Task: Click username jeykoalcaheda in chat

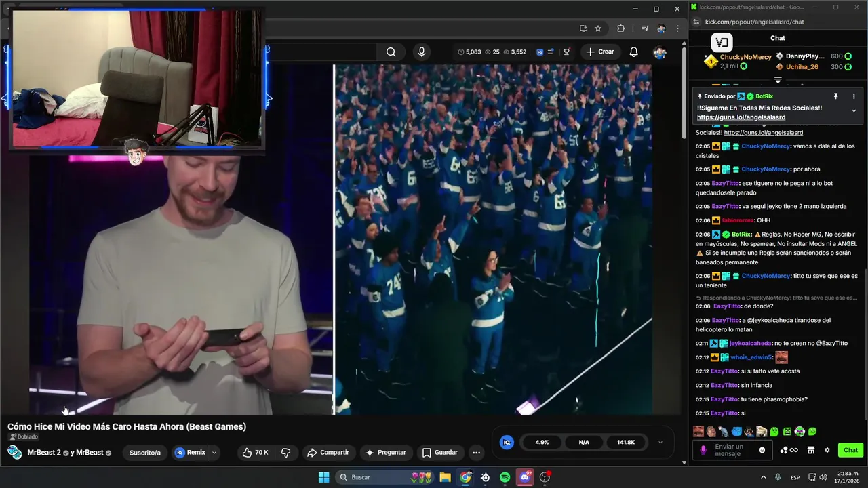Action: tap(750, 343)
